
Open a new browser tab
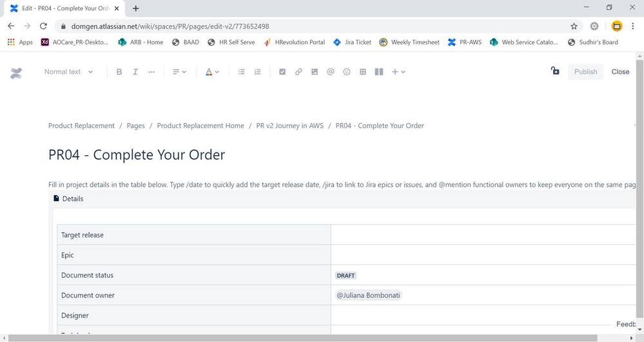point(135,8)
